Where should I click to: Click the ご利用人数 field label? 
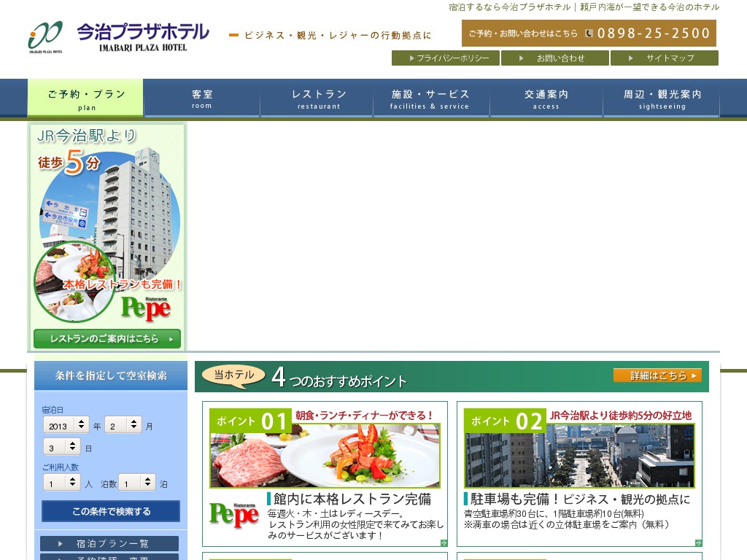[x=61, y=467]
